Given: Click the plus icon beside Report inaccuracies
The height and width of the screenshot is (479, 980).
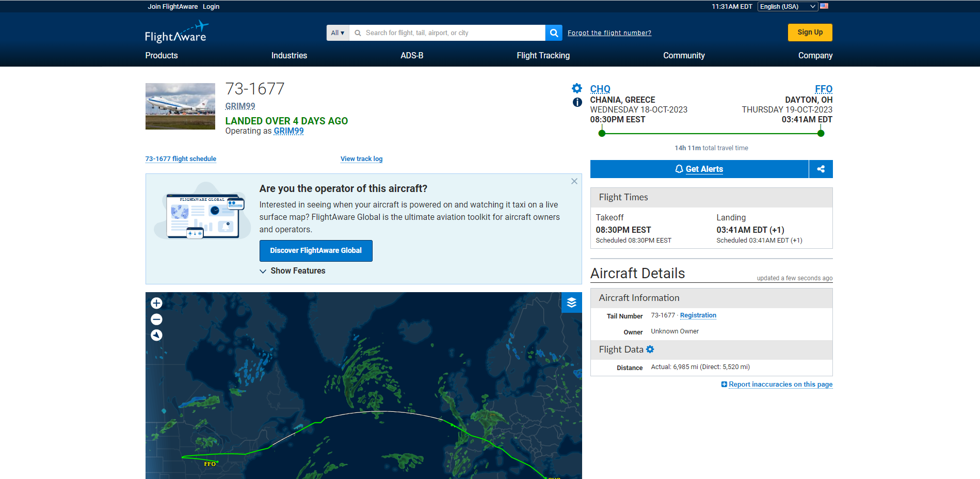Looking at the screenshot, I should (x=724, y=385).
